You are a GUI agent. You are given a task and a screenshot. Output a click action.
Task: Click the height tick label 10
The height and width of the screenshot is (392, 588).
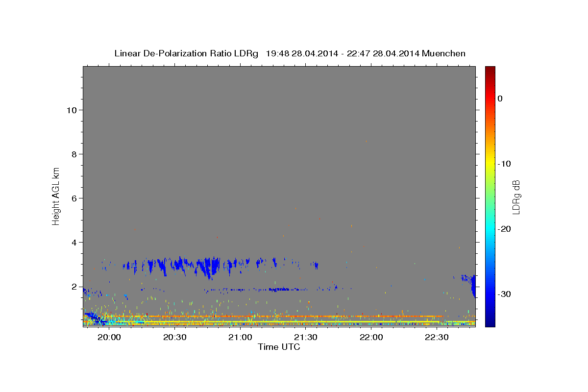[72, 110]
